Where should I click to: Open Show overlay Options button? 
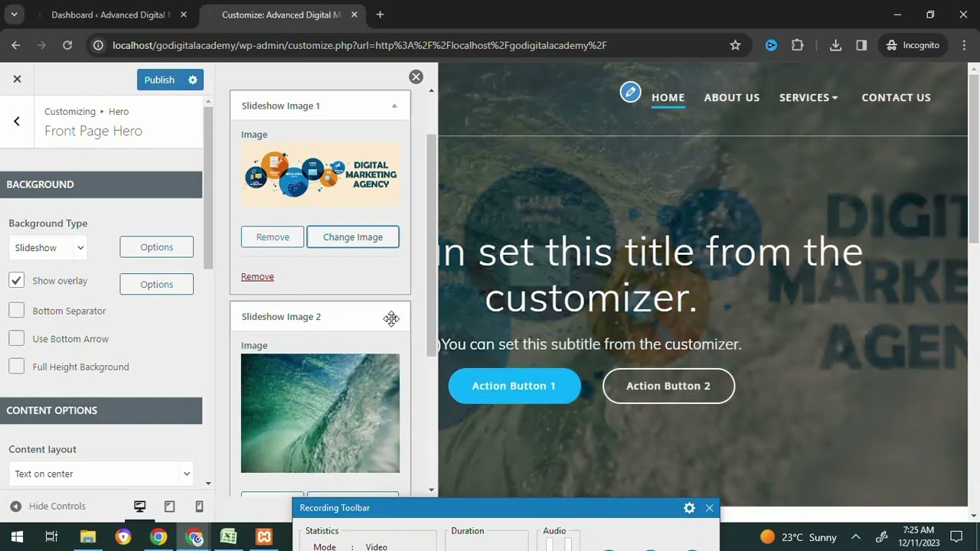(157, 284)
